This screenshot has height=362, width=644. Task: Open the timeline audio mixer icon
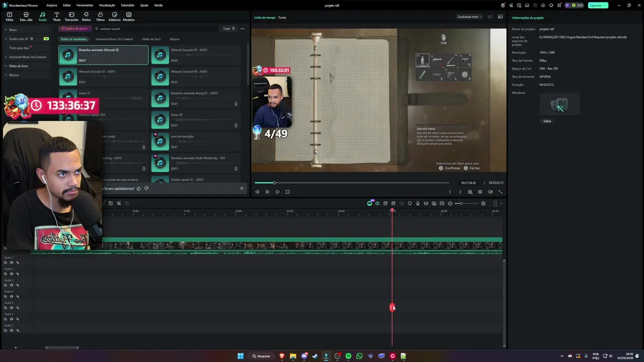coord(426,204)
